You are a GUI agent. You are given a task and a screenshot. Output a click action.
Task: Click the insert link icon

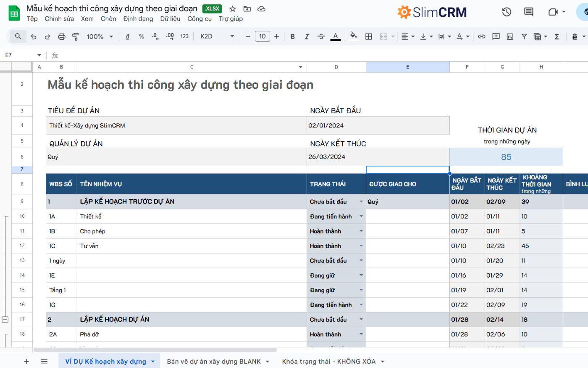click(482, 37)
